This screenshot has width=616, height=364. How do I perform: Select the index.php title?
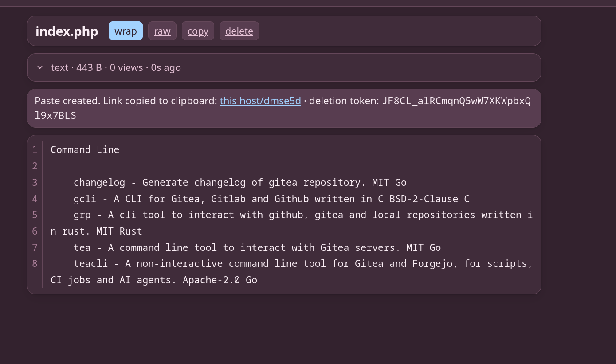(x=67, y=31)
